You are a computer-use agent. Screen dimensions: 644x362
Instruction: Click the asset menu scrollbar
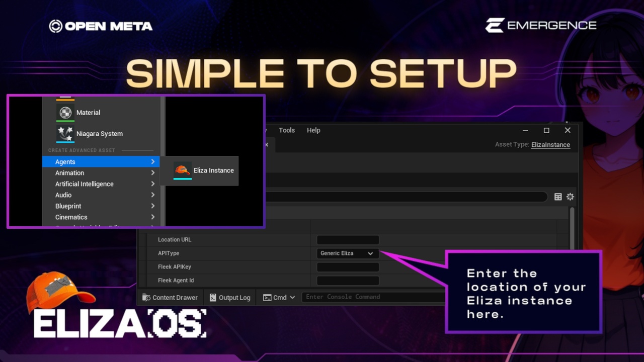point(163,161)
